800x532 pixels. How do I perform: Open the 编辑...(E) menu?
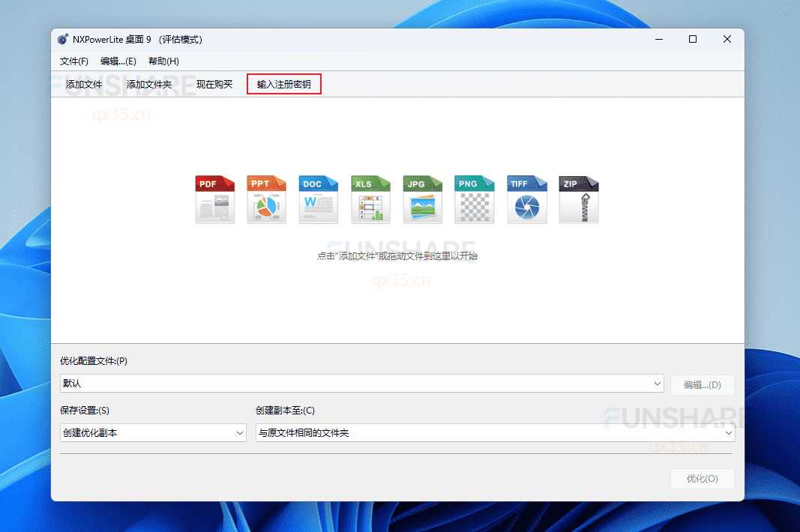118,61
